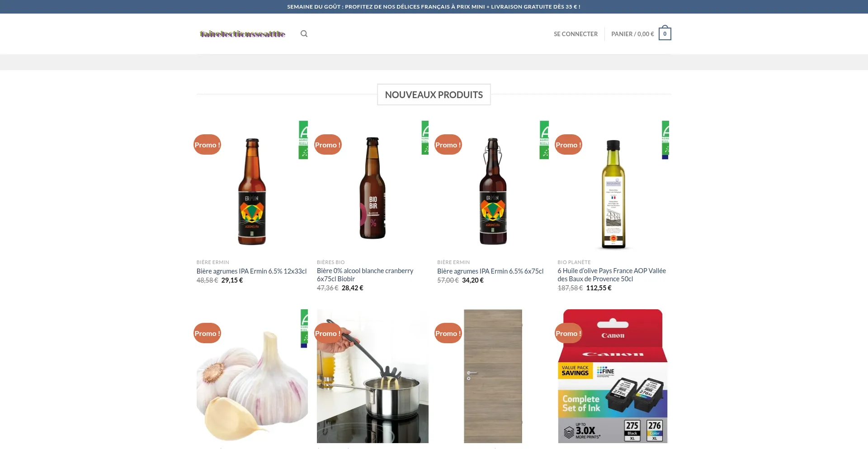Select the Bio Bir bottle image

pyautogui.click(x=373, y=190)
